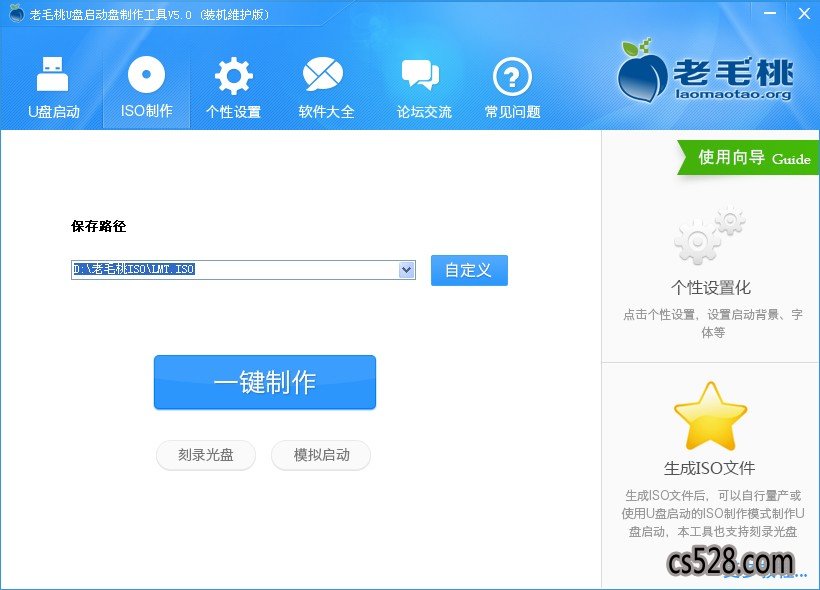Image resolution: width=820 pixels, height=590 pixels.
Task: Close the 老毛桃 window
Action: tap(804, 13)
